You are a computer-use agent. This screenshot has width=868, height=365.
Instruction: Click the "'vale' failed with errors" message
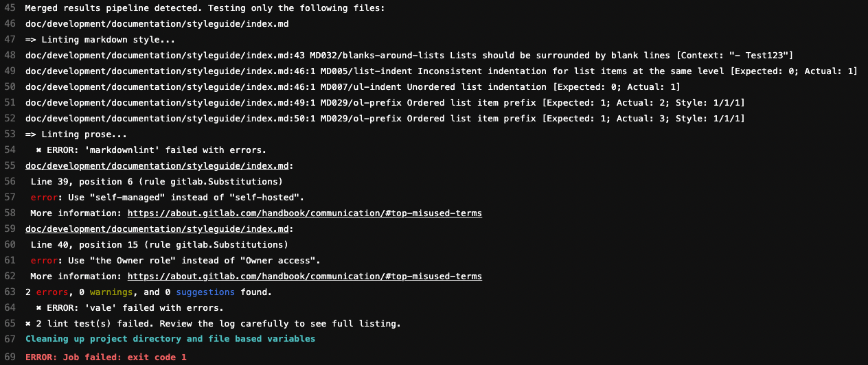(130, 308)
